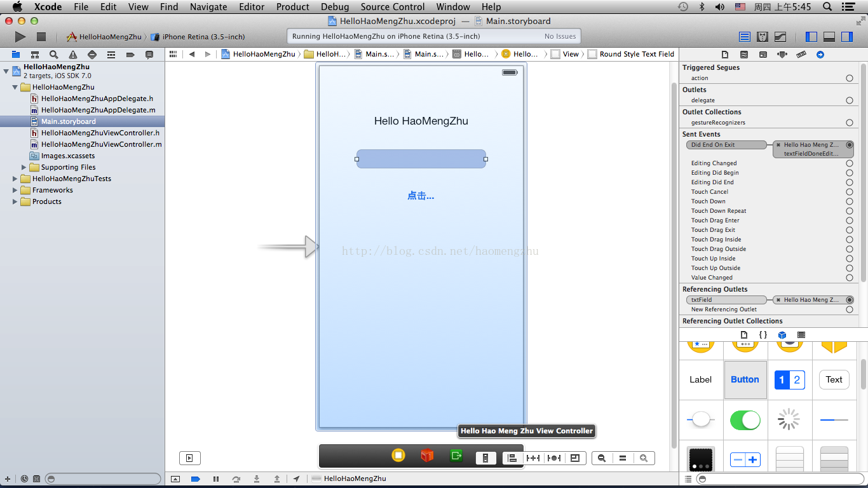Go forward in editor history
The image size is (868, 488).
click(208, 54)
